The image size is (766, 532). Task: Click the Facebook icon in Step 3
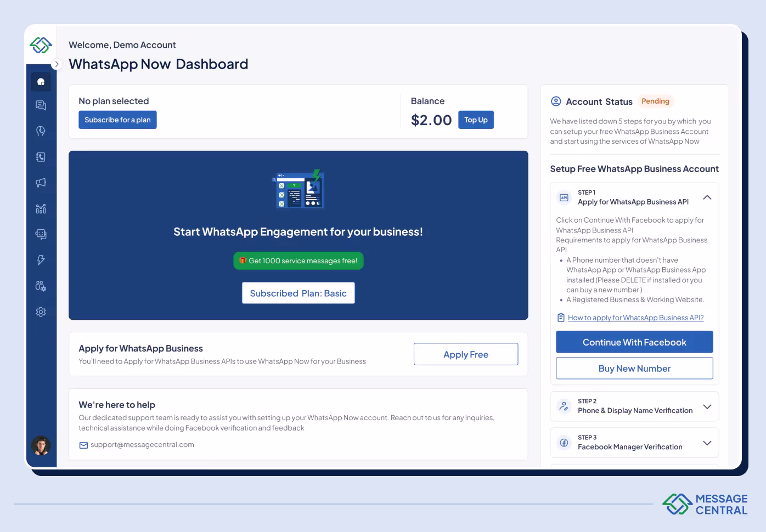(x=564, y=443)
